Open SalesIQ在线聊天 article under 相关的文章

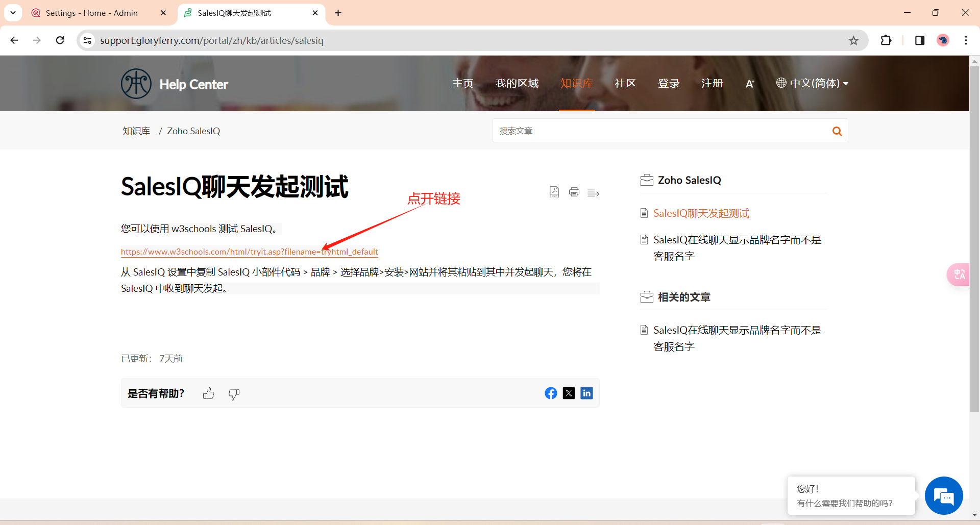(x=737, y=338)
